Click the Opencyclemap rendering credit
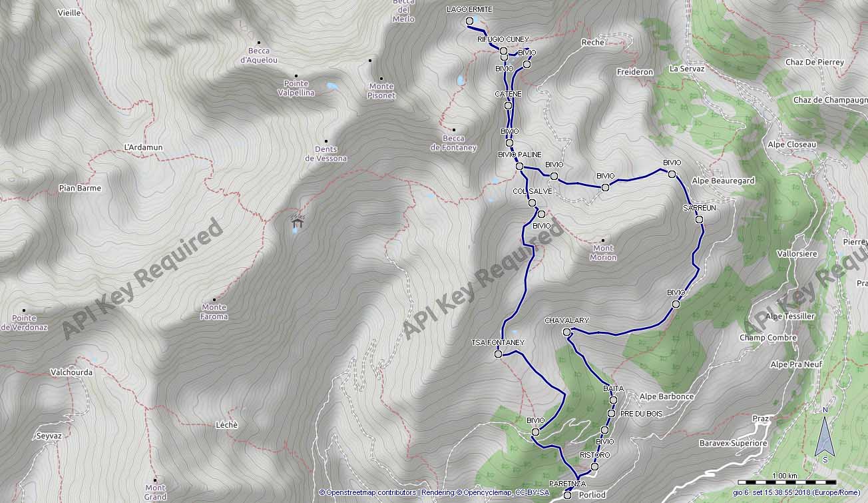The width and height of the screenshot is (868, 503). pos(485,492)
